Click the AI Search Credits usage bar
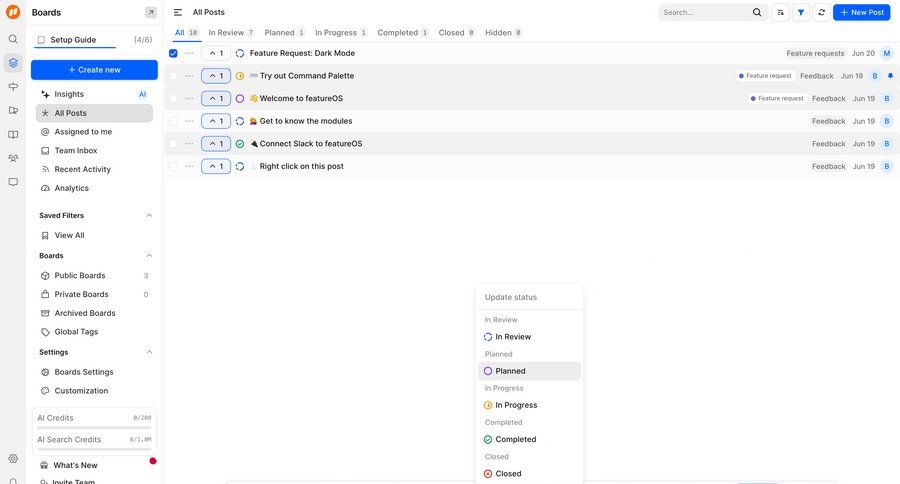This screenshot has height=484, width=900. 94,449
